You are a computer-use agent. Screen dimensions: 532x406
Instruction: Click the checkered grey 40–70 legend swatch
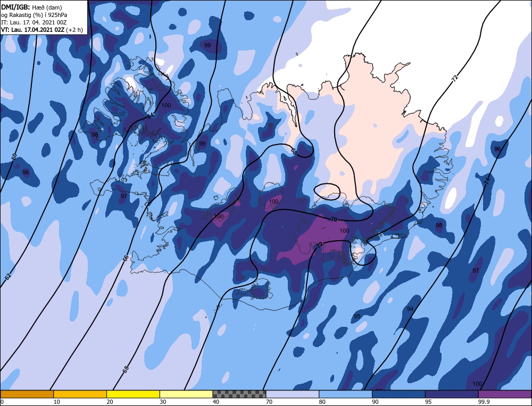click(x=239, y=394)
